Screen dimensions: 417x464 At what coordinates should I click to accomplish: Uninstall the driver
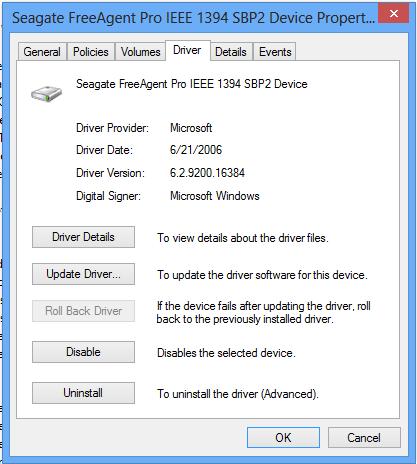pos(83,393)
